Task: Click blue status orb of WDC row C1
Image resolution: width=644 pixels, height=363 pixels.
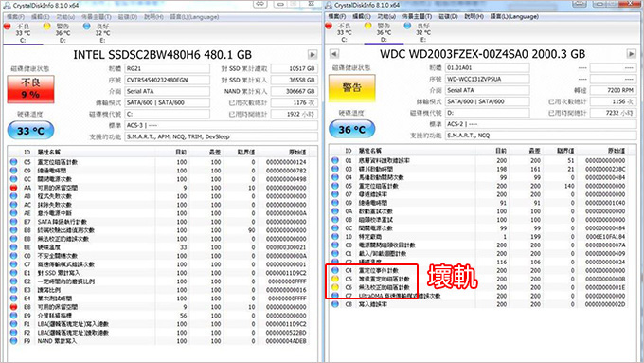Action: (x=335, y=253)
